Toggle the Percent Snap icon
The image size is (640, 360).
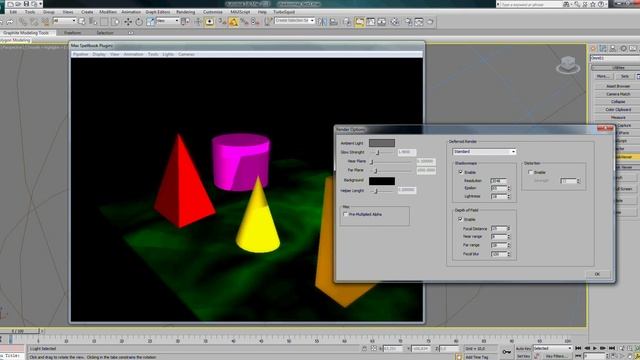point(244,22)
